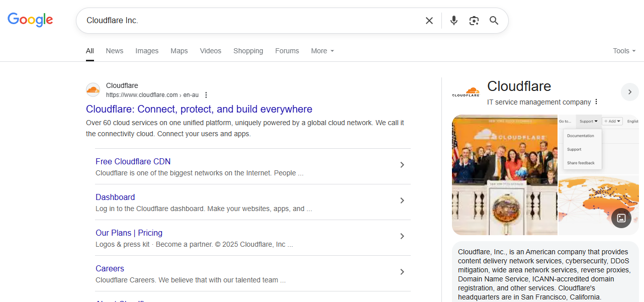Submit search with magnifying glass icon

[x=494, y=21]
